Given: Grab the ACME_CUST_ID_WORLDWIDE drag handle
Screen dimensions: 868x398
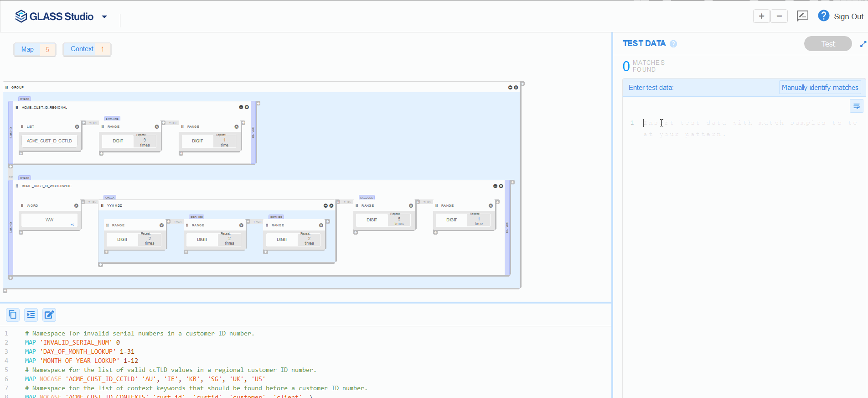Looking at the screenshot, I should [17, 186].
